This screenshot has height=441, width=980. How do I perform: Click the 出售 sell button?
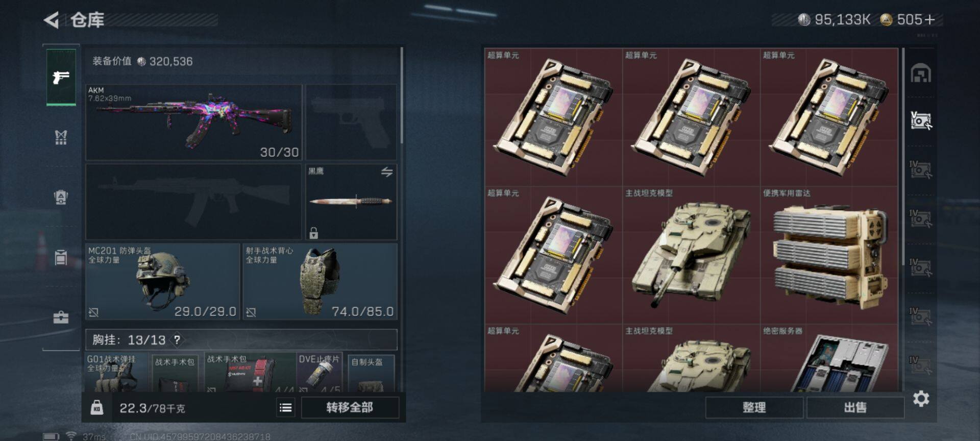pyautogui.click(x=855, y=407)
